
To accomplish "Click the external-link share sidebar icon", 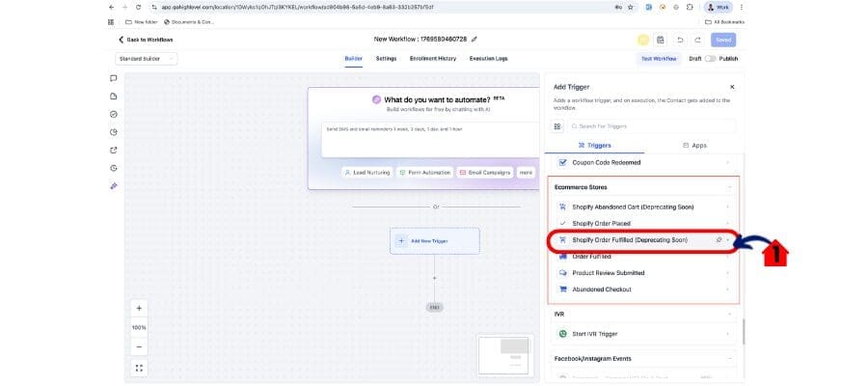I will (x=114, y=151).
